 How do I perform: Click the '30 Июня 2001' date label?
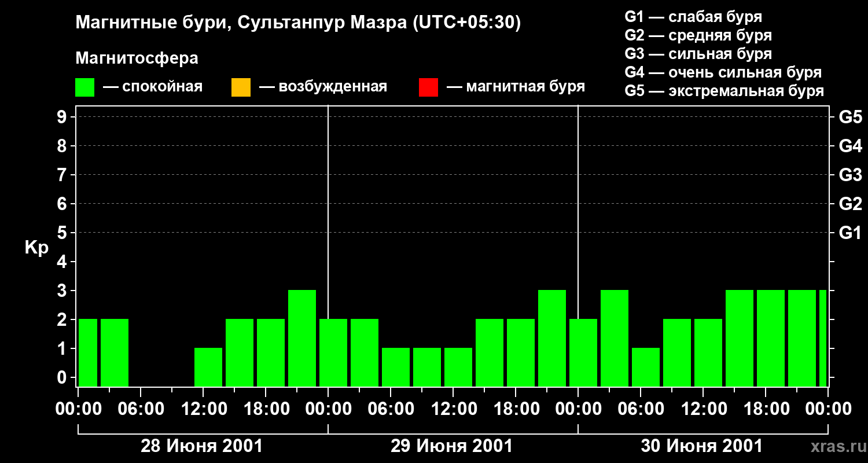point(702,446)
